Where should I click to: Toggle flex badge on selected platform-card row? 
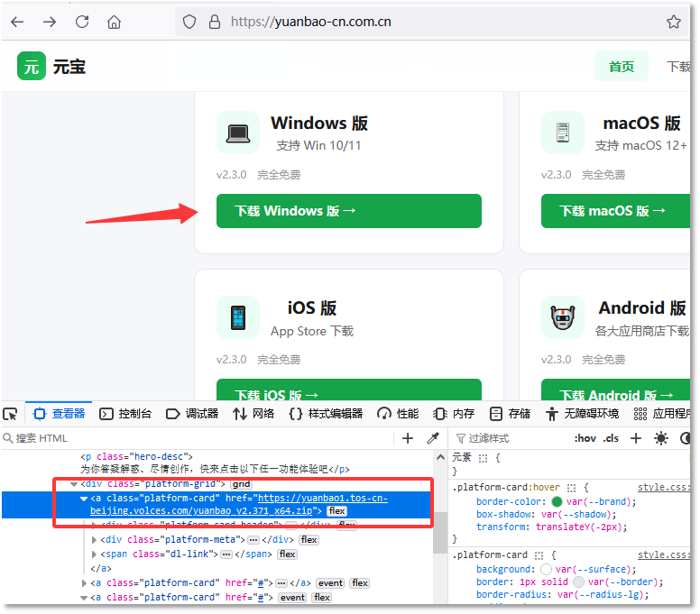point(337,511)
